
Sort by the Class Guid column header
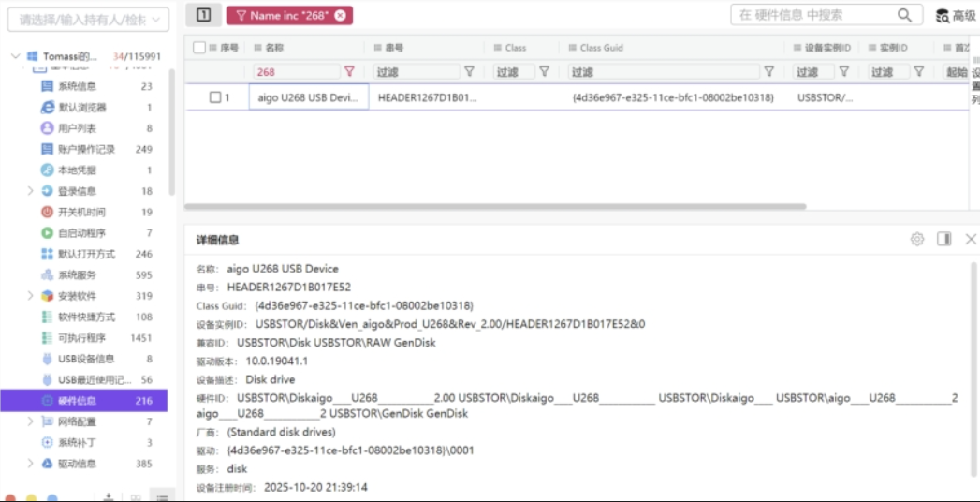601,48
